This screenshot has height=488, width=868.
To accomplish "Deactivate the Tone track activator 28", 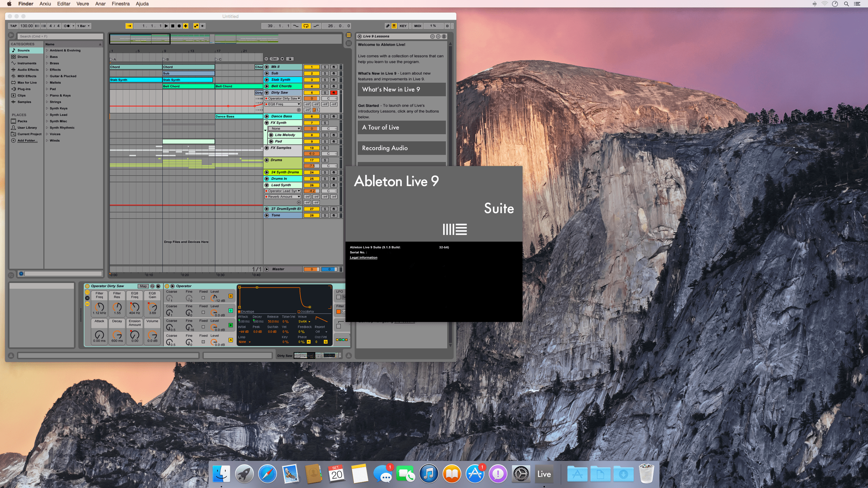I will coord(312,215).
